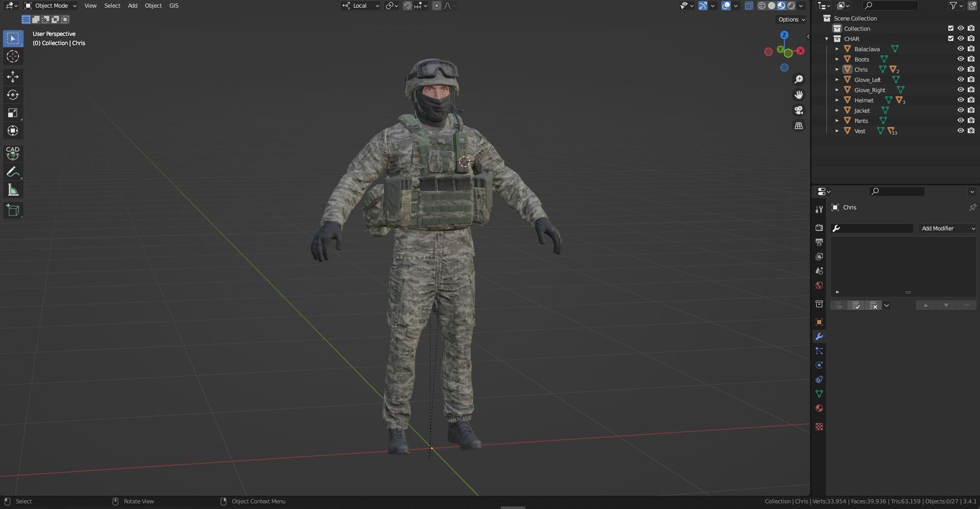Hide the Helmet object in the viewport
The height and width of the screenshot is (509, 980).
coord(960,100)
